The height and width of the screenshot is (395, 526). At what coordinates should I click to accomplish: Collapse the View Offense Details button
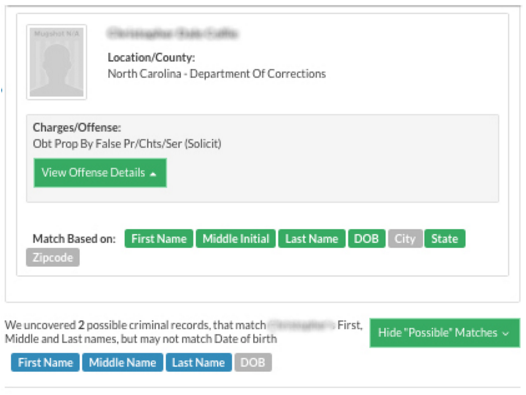(x=100, y=173)
